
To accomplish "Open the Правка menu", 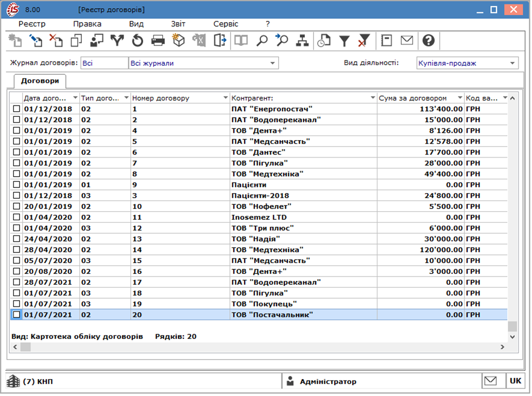I will [87, 24].
